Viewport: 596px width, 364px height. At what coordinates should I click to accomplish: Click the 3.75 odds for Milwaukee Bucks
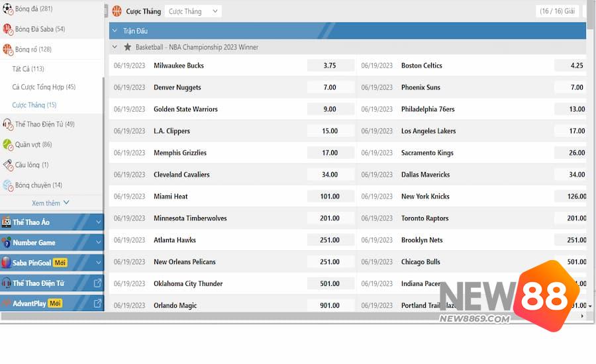click(x=330, y=66)
